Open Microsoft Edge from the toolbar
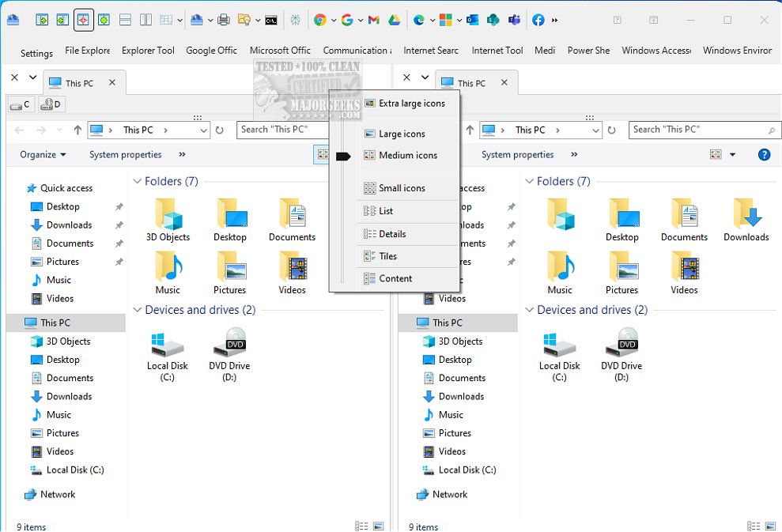 pos(419,20)
